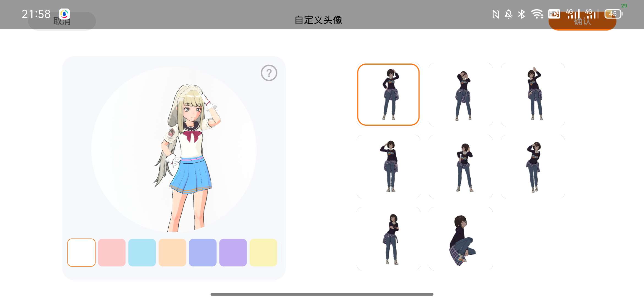The width and height of the screenshot is (644, 297).
Task: Tap the orange 确认 confirm button
Action: pyautogui.click(x=582, y=21)
